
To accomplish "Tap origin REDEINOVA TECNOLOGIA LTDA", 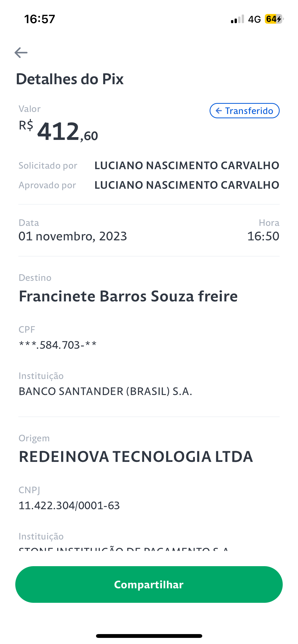I will tap(136, 457).
